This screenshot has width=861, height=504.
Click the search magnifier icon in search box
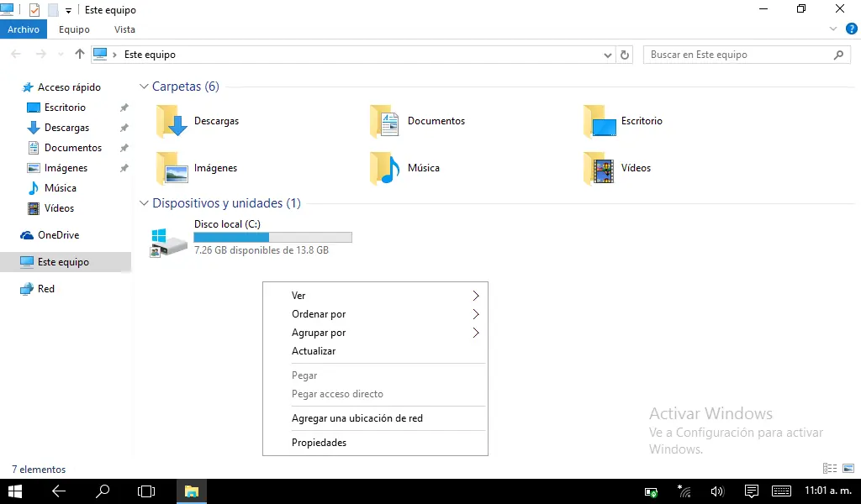point(838,55)
